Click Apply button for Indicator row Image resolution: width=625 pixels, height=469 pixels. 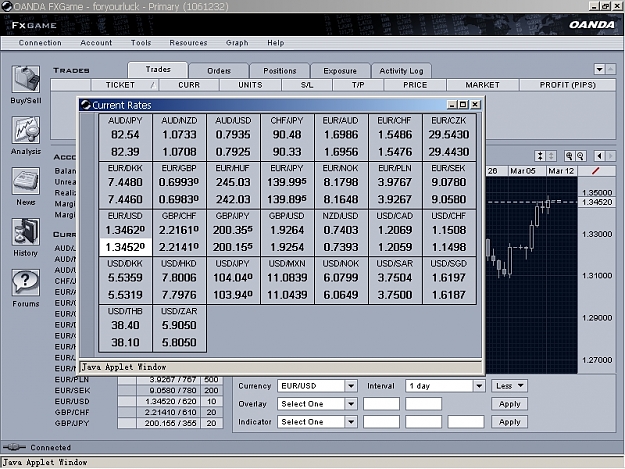click(509, 422)
